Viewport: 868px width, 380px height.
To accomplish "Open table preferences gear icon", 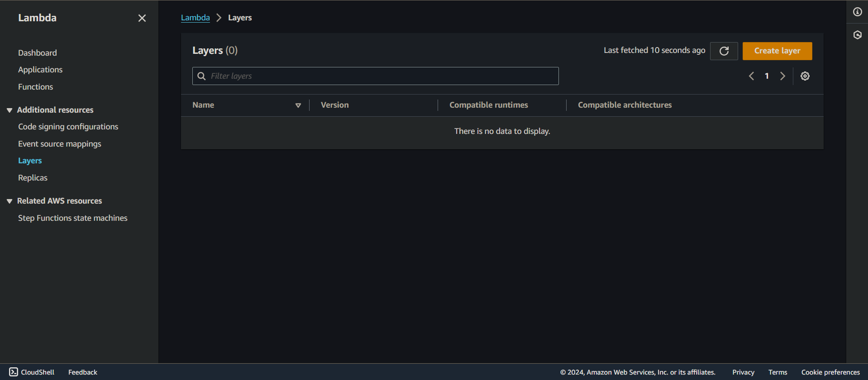I will [805, 76].
